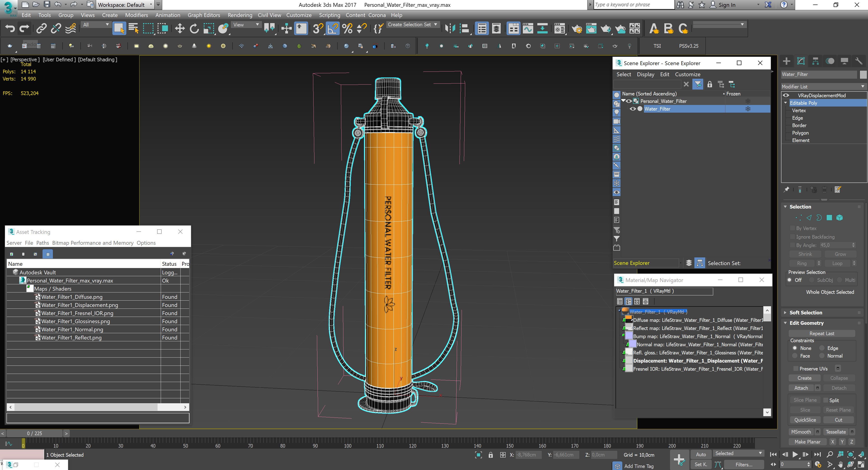The height and width of the screenshot is (470, 868).
Task: Select the Edge constraint radio button
Action: tap(822, 348)
